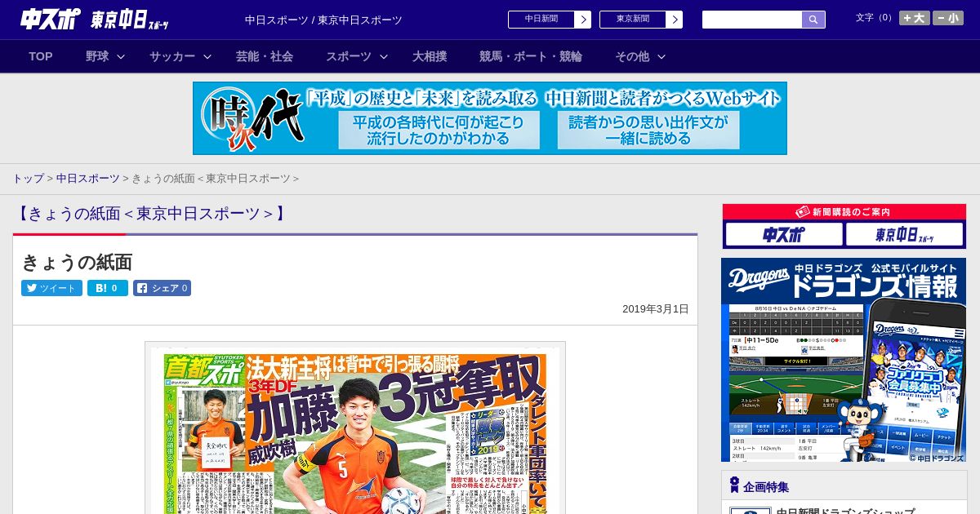Viewport: 980px width, 514px height.
Task: Click the 新聞購読のご案内 header
Action: (x=844, y=212)
